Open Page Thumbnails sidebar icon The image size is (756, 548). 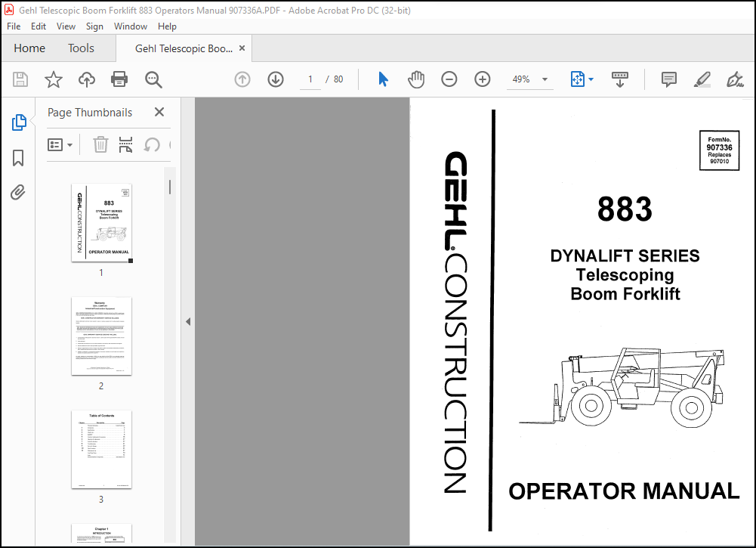click(x=19, y=122)
